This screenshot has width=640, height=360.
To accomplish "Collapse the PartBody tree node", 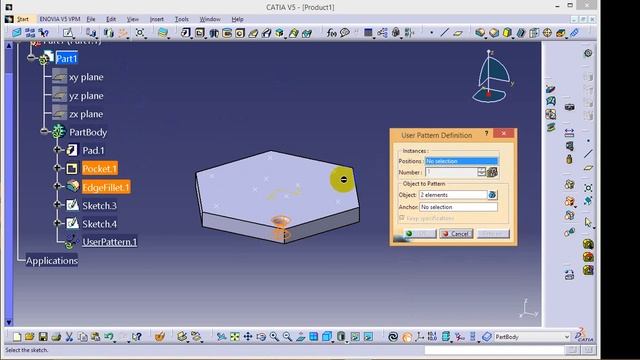I will [x=44, y=131].
